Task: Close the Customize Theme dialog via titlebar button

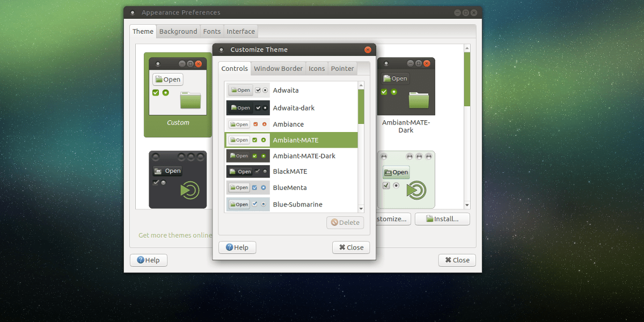Action: coord(368,50)
